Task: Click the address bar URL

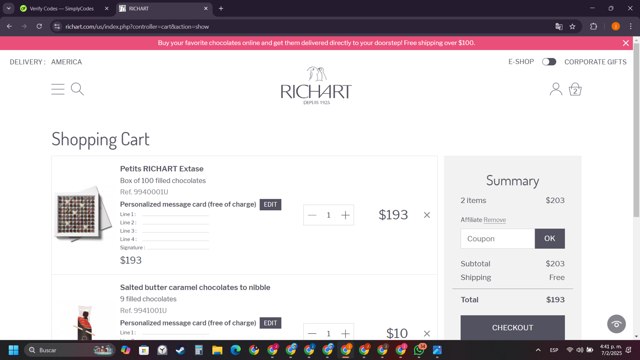Action: point(137,27)
